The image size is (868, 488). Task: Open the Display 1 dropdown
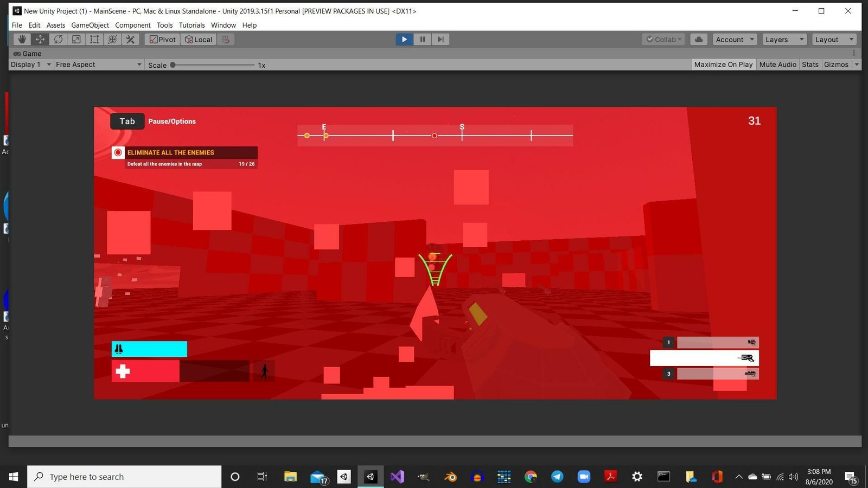pos(31,65)
